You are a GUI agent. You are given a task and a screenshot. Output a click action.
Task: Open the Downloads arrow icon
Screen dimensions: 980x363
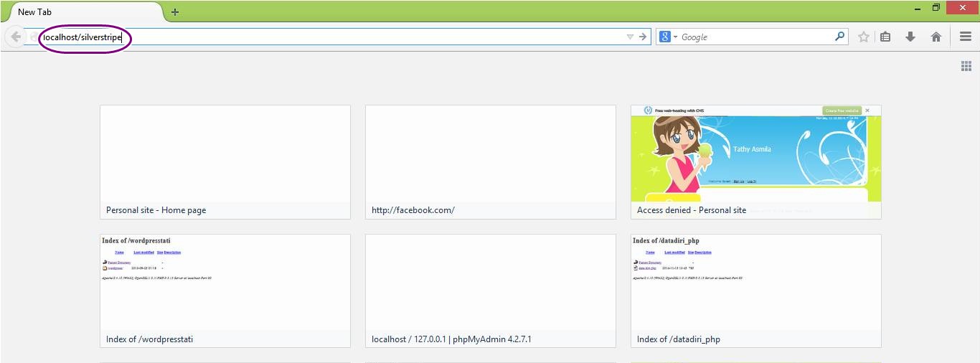[x=910, y=37]
